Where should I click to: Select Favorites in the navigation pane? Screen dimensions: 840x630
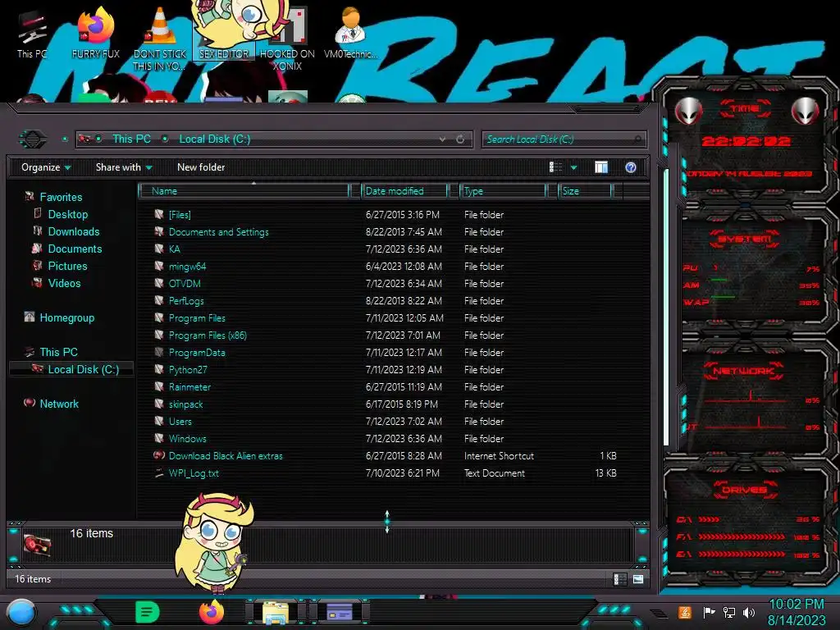[x=61, y=197]
